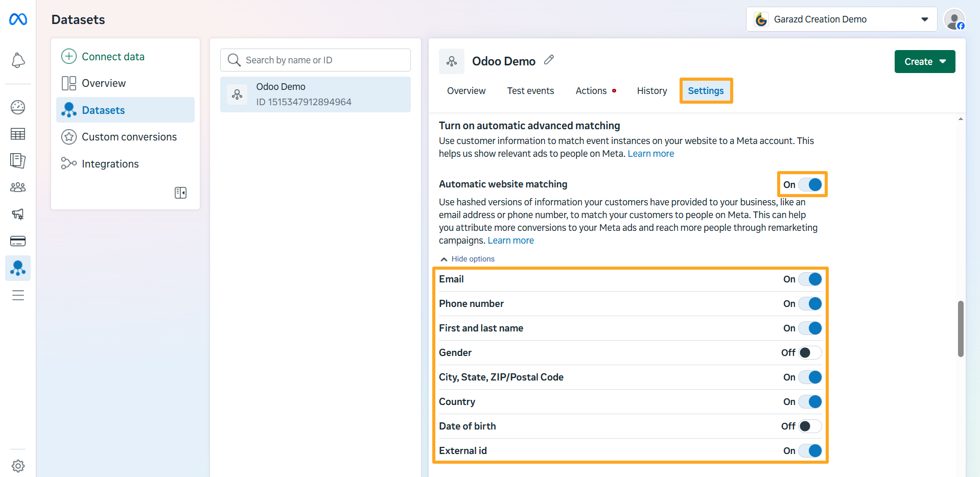The image size is (980, 477).
Task: Open the all tools hamburger menu
Action: click(x=18, y=295)
